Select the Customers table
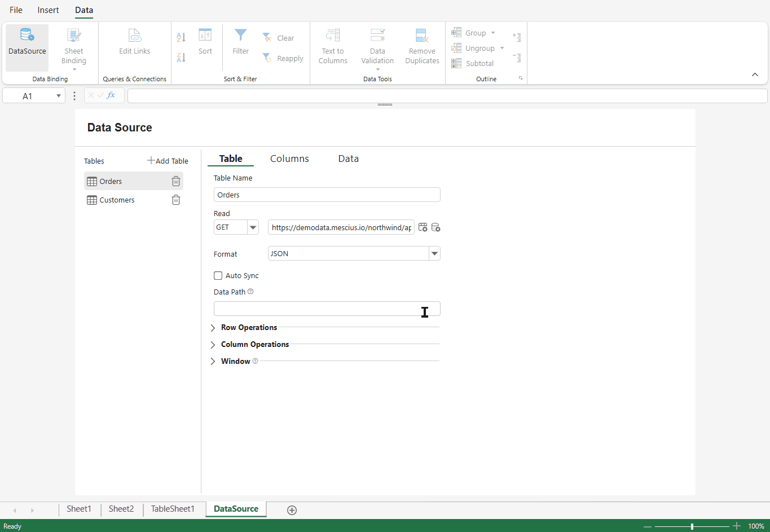770x532 pixels. 134,200
